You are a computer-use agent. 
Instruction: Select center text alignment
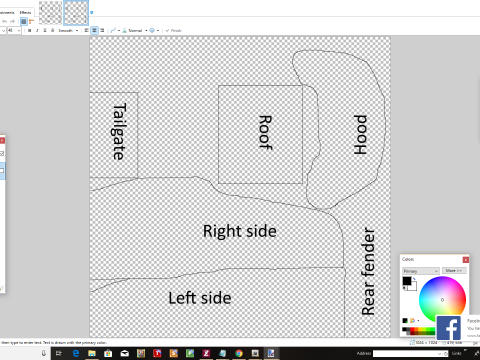[94, 30]
